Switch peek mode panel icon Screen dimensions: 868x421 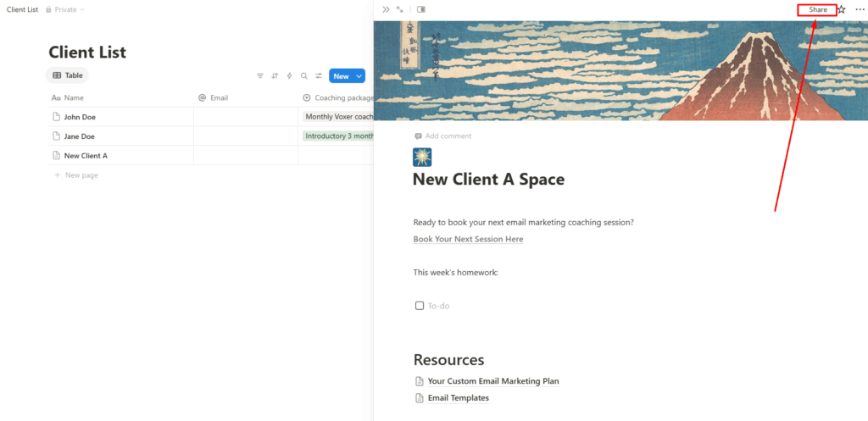[x=421, y=9]
